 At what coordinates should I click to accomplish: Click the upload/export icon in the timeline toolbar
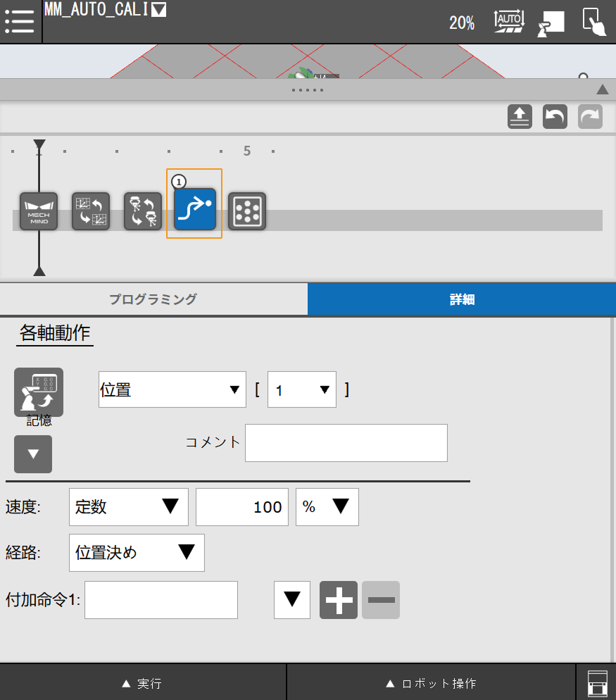[520, 116]
